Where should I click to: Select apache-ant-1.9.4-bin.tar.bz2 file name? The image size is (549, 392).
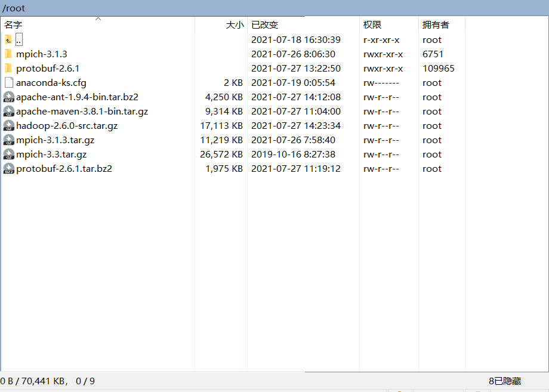(77, 97)
